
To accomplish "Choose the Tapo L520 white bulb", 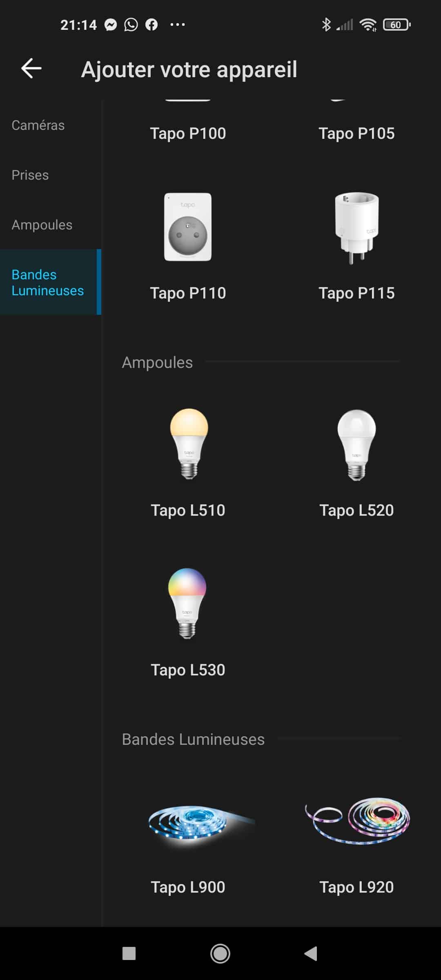I will tap(356, 445).
